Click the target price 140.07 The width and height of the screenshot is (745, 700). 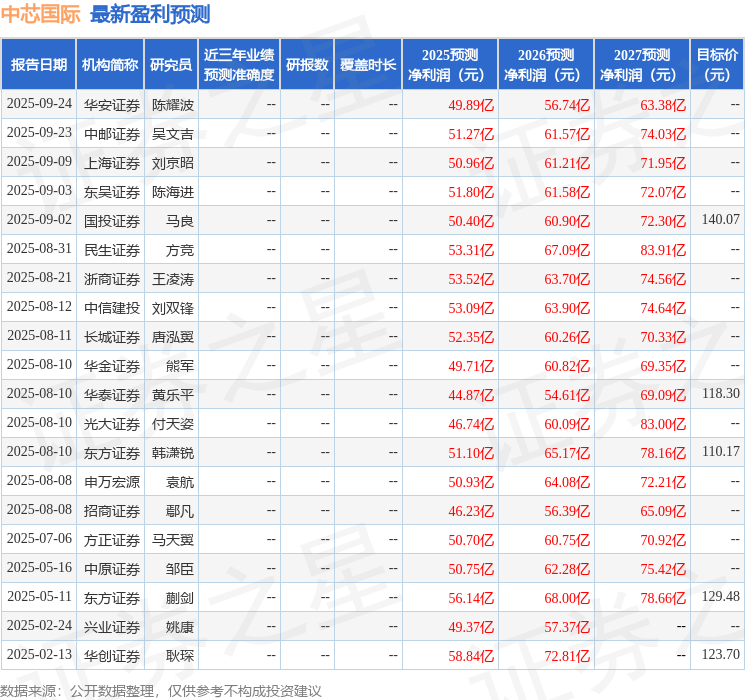[721, 219]
